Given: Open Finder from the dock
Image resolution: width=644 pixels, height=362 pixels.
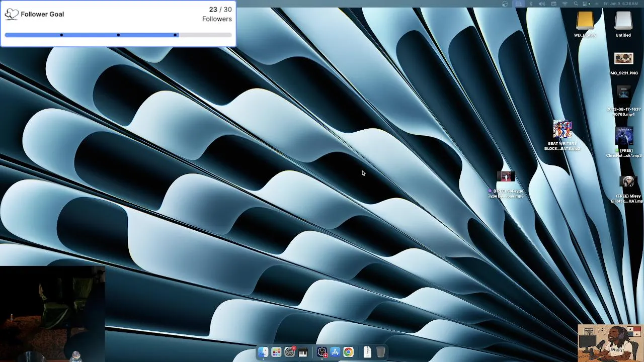Looking at the screenshot, I should click(263, 352).
